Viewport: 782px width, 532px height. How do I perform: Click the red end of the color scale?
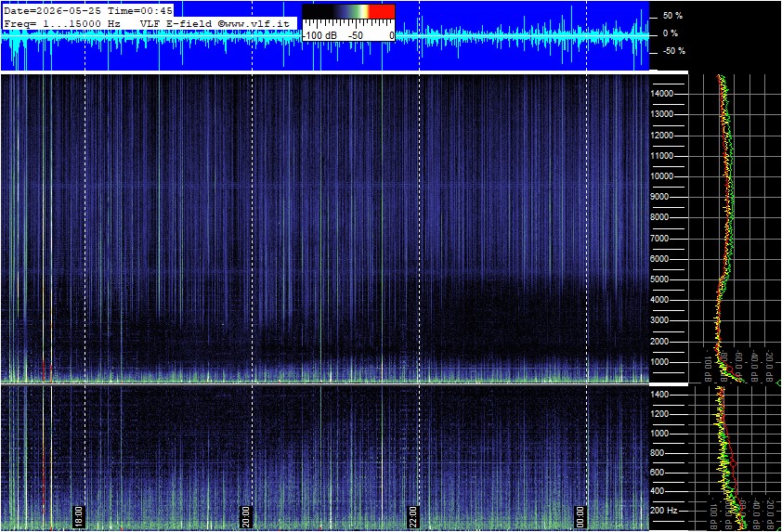382,12
